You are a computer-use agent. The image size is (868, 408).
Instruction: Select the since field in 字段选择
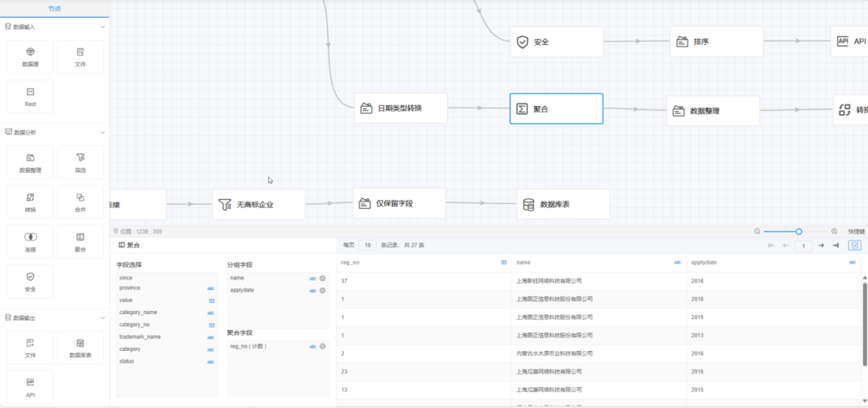point(166,278)
